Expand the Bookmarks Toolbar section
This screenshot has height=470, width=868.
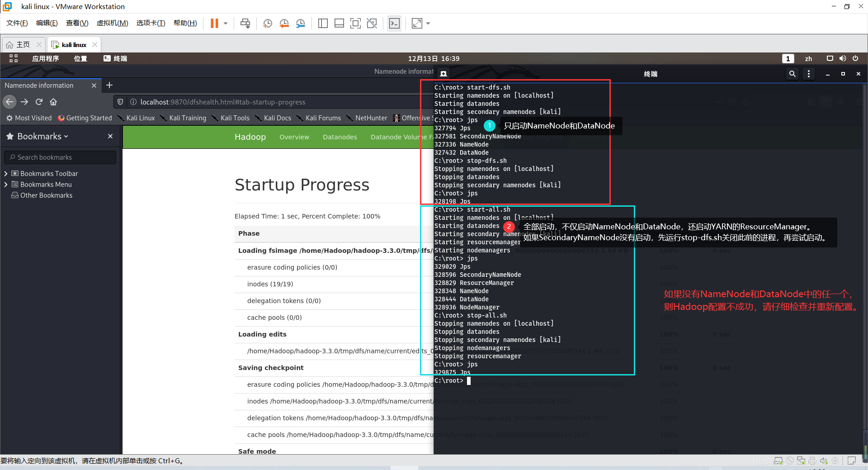6,173
